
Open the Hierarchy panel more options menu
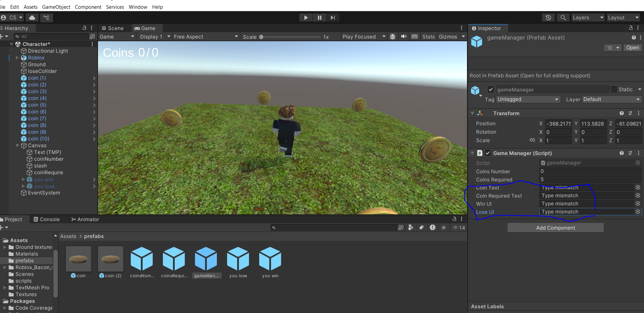tap(92, 28)
